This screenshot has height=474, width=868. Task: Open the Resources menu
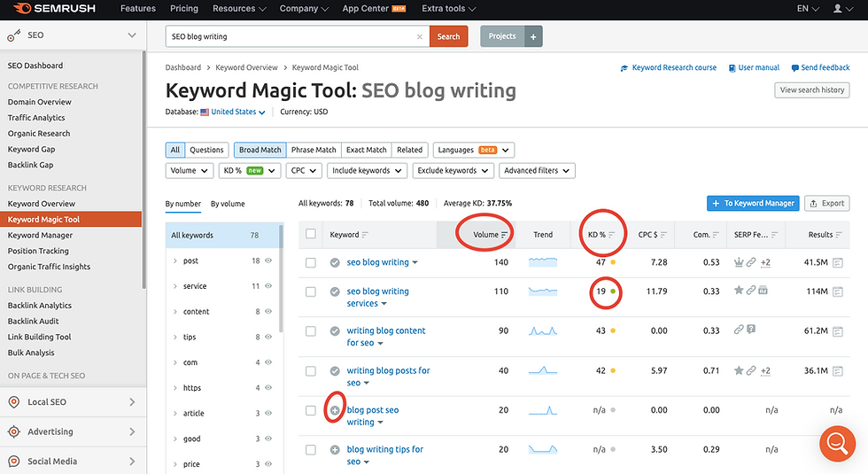pos(239,9)
